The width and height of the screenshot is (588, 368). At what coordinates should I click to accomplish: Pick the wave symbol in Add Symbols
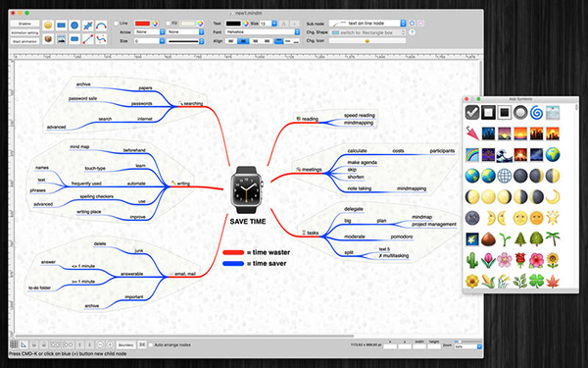pos(505,154)
